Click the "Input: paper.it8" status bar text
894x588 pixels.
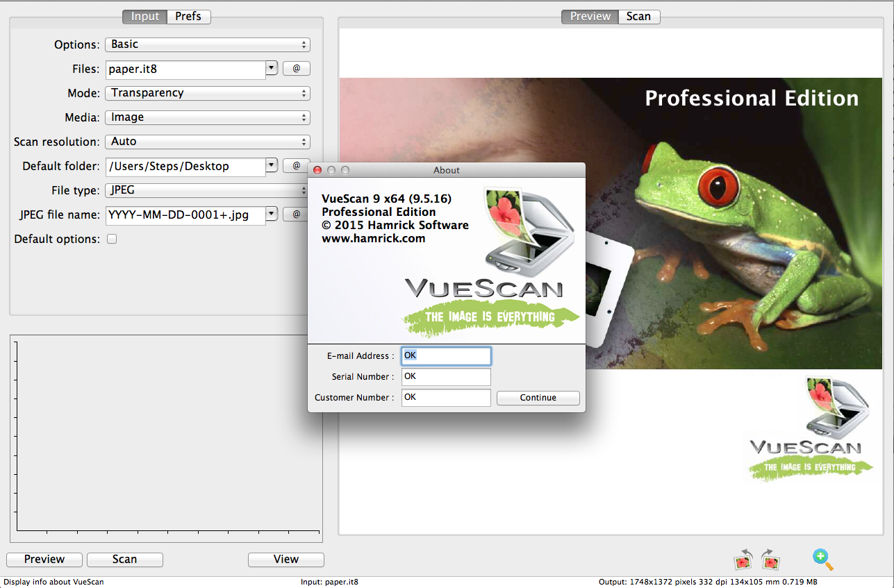pos(330,582)
